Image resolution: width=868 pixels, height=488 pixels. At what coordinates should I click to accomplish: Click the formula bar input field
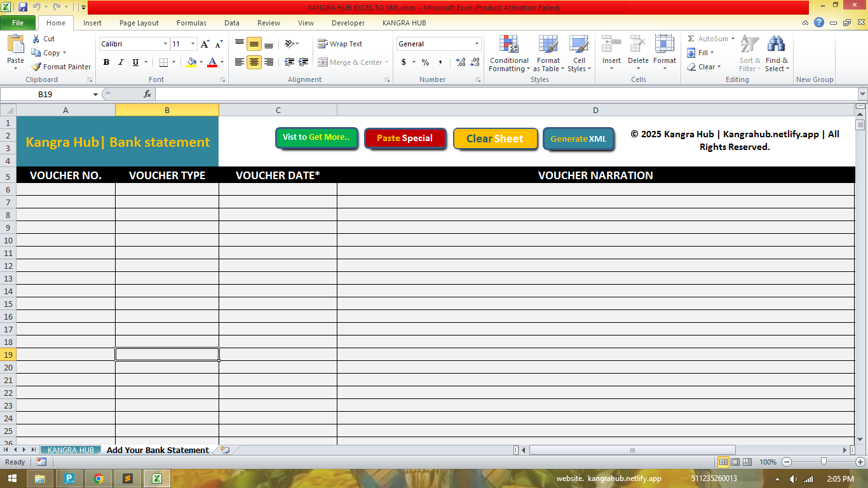pos(502,94)
